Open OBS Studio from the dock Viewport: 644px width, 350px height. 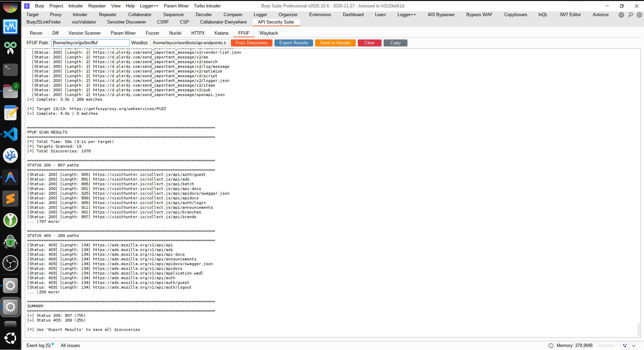10,263
